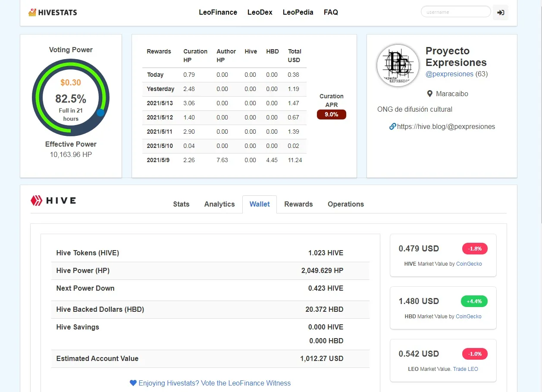Click the 0.542 USD LEO price
The image size is (542, 392).
point(419,354)
